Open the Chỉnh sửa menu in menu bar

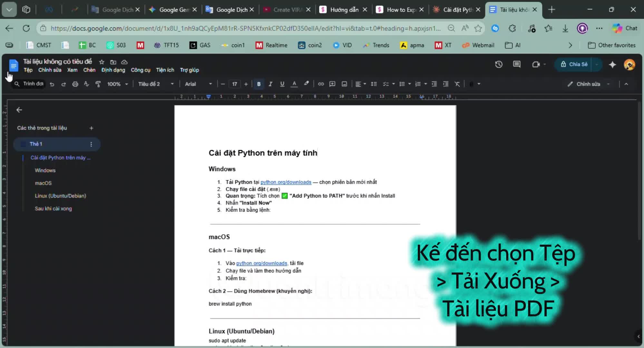50,70
